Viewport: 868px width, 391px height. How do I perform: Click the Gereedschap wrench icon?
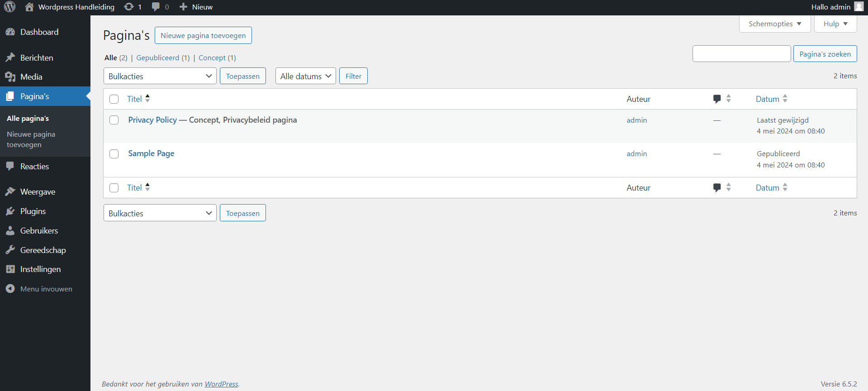10,250
